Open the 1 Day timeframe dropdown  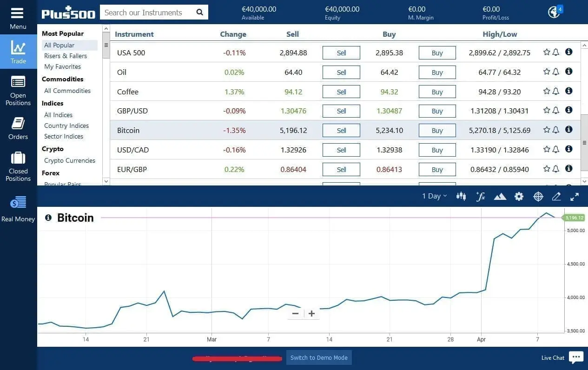tap(434, 196)
